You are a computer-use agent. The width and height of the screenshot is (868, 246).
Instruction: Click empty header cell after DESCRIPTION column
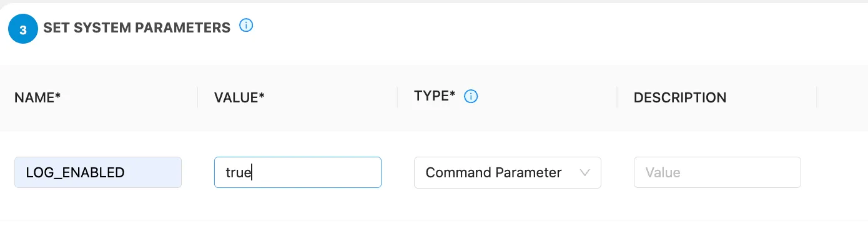coord(842,97)
